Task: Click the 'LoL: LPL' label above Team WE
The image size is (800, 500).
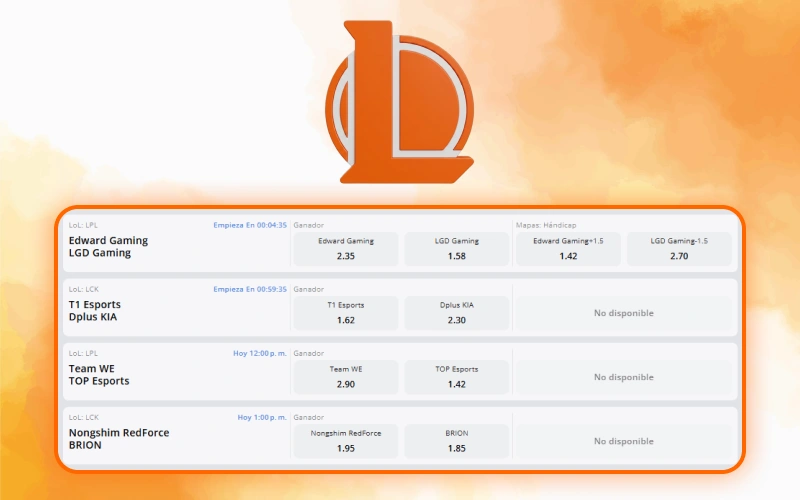Action: click(x=83, y=353)
